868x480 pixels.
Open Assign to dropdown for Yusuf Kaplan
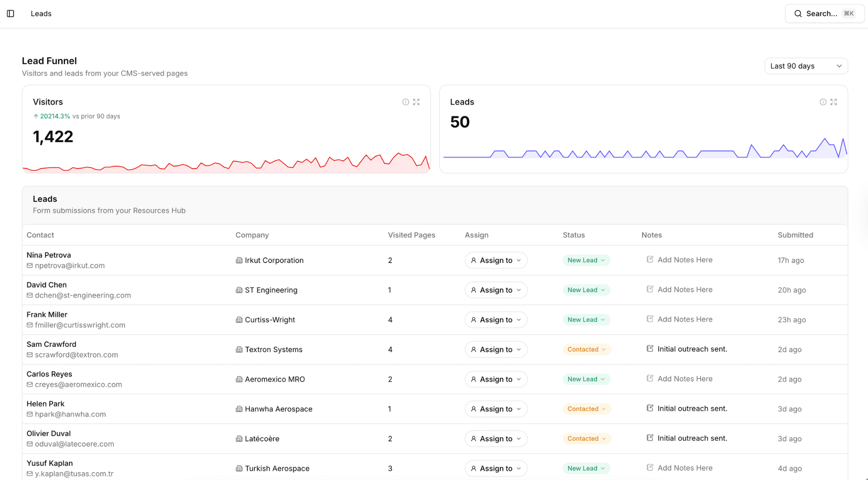(496, 468)
